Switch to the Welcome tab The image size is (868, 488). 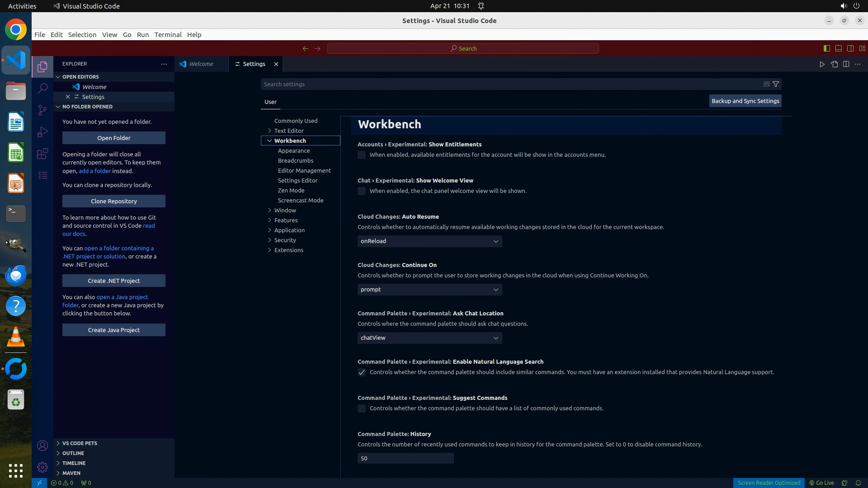pyautogui.click(x=201, y=64)
